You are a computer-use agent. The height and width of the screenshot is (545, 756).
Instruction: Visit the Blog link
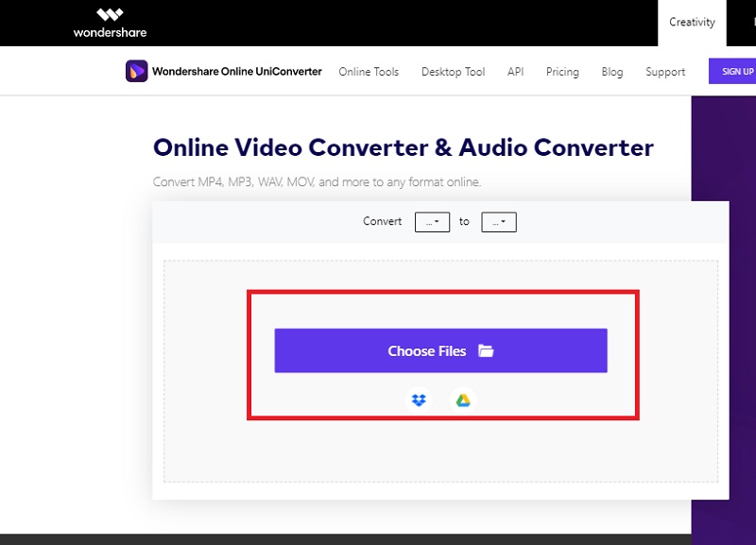tap(612, 72)
